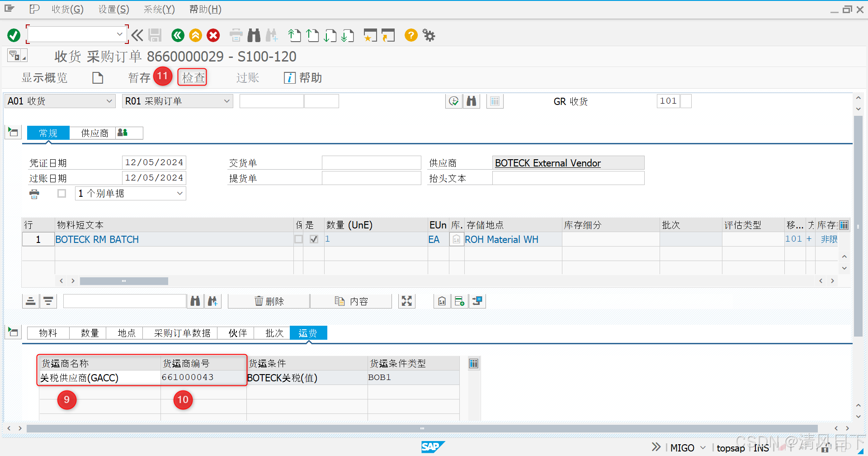The height and width of the screenshot is (456, 868).
Task: Click the Generate Shortcut icon
Action: point(388,35)
